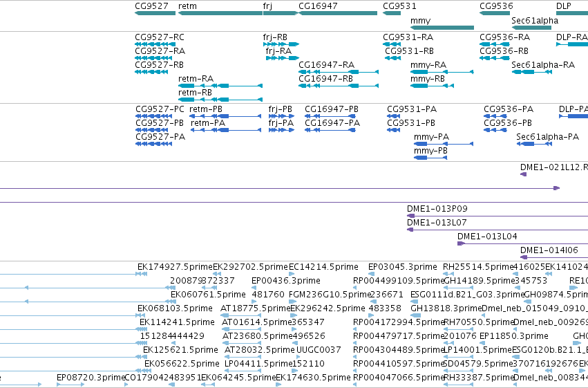The image size is (588, 388).
Task: Click the DLP gene label
Action: (x=564, y=6)
